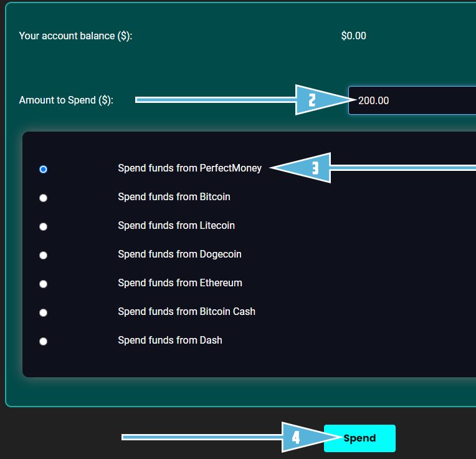Image resolution: width=476 pixels, height=459 pixels.
Task: Choose the Bitcoin Cash radio button
Action: point(43,312)
